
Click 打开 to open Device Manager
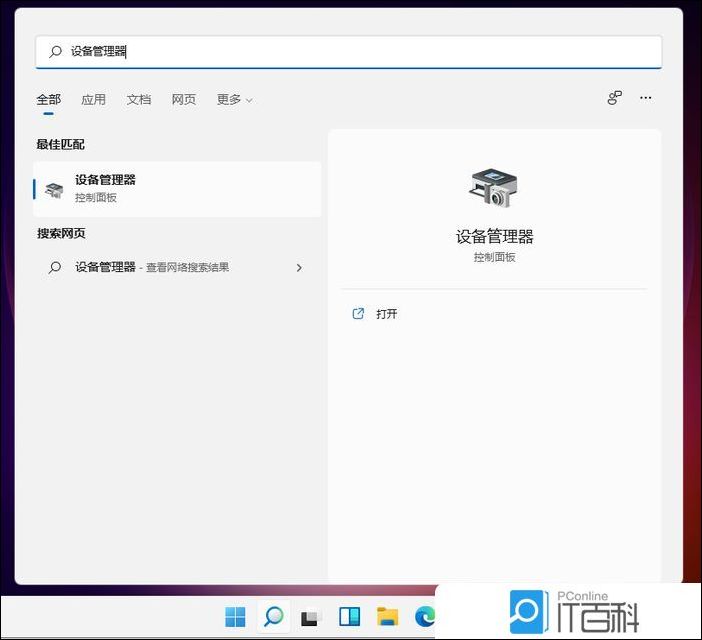386,314
